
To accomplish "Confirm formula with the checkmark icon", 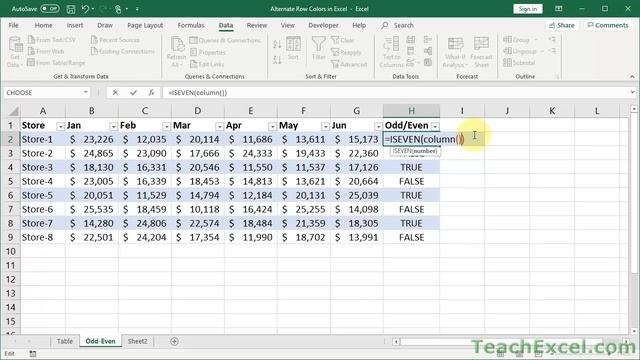I will coord(133,93).
